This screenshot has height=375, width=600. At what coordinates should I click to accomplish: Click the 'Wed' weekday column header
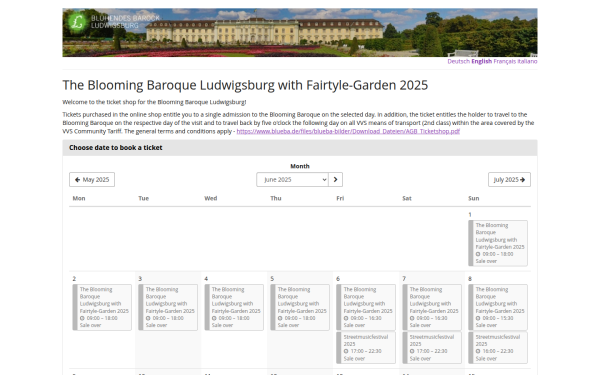(x=210, y=198)
